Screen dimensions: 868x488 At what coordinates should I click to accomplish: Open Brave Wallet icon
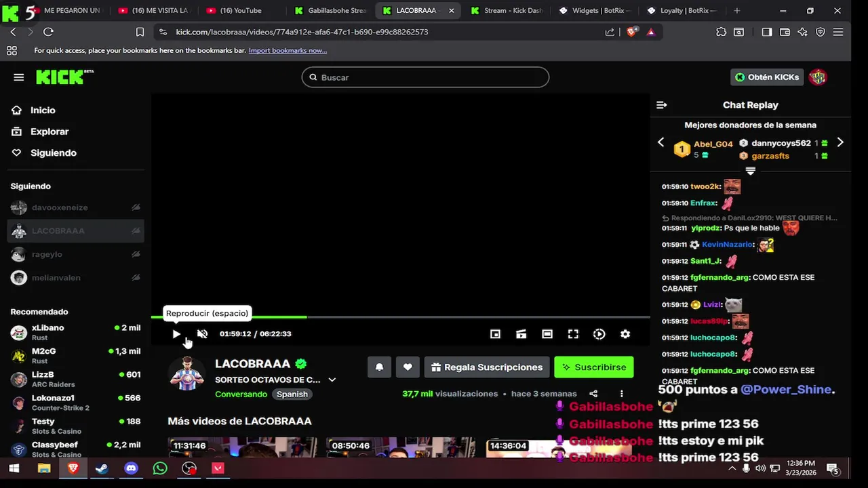[785, 32]
